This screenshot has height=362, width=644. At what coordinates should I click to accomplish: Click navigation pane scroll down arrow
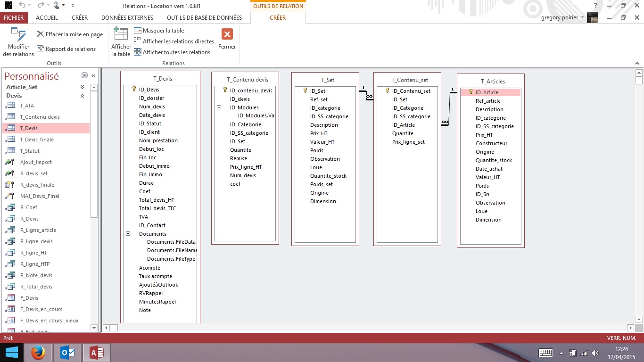click(x=94, y=328)
